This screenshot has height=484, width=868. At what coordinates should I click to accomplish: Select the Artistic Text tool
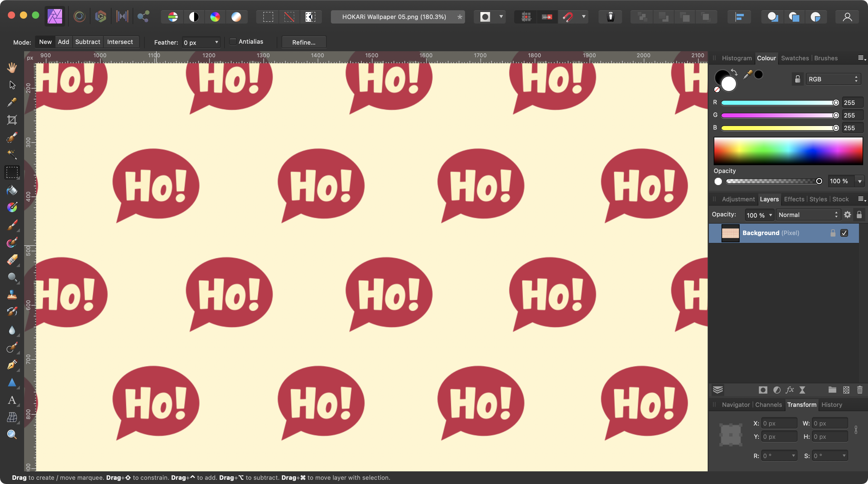(12, 400)
